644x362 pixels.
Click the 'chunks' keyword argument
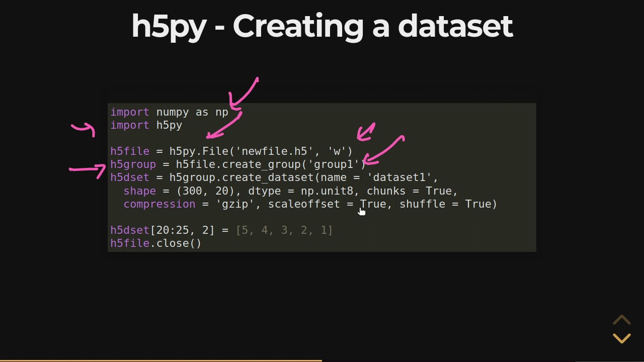tap(386, 191)
